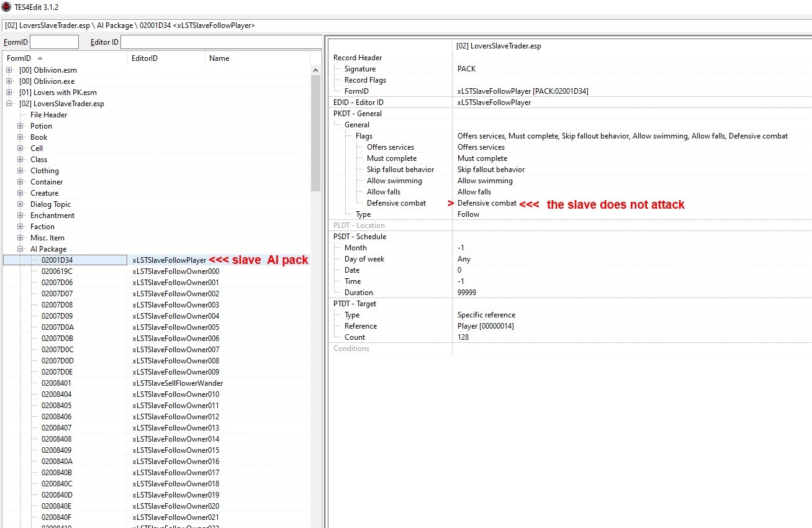The image size is (812, 528).
Task: Click the Signature row label
Action: (360, 69)
